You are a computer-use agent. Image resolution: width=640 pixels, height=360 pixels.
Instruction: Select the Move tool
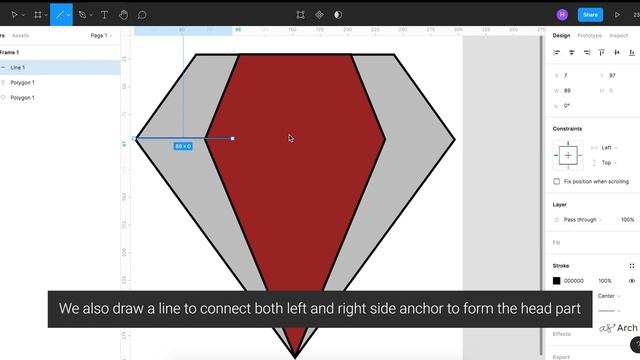[x=14, y=15]
